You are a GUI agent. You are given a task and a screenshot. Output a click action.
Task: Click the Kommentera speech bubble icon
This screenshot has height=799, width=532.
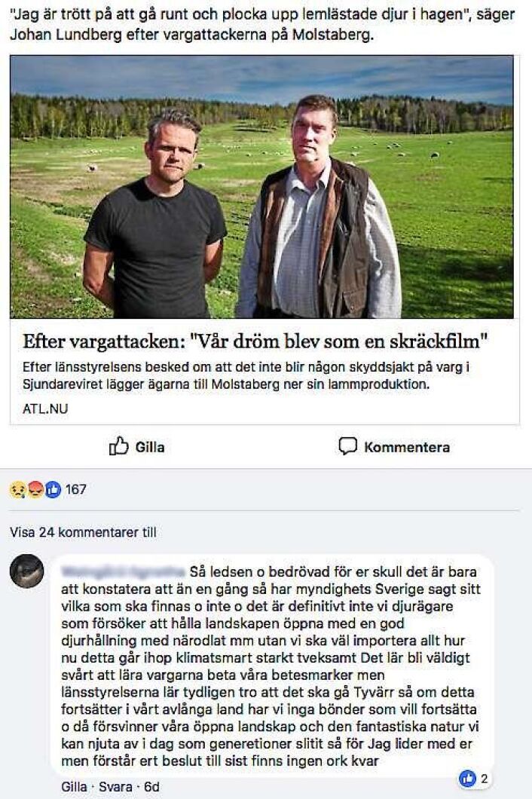click(347, 446)
